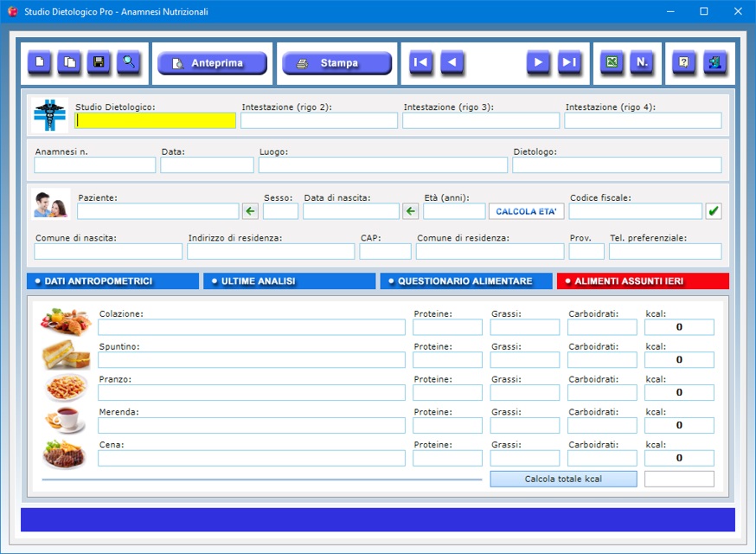Click the Colazione breakfast image
This screenshot has height=554, width=756.
coord(66,321)
